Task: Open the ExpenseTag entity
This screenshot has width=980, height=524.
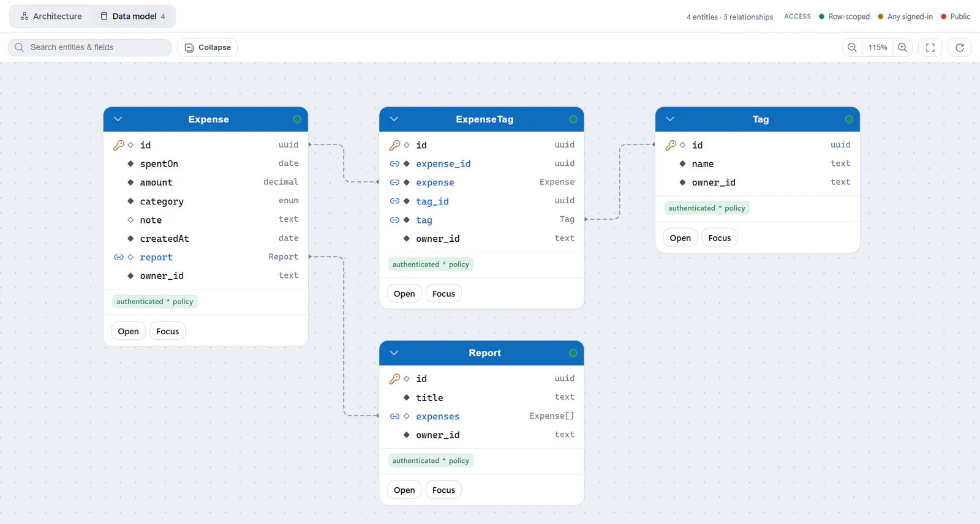Action: point(404,294)
